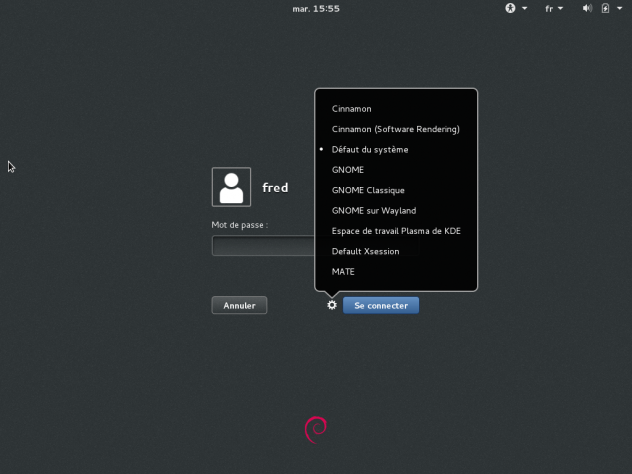632x474 pixels.
Task: Click the fred user avatar icon
Action: tap(231, 187)
